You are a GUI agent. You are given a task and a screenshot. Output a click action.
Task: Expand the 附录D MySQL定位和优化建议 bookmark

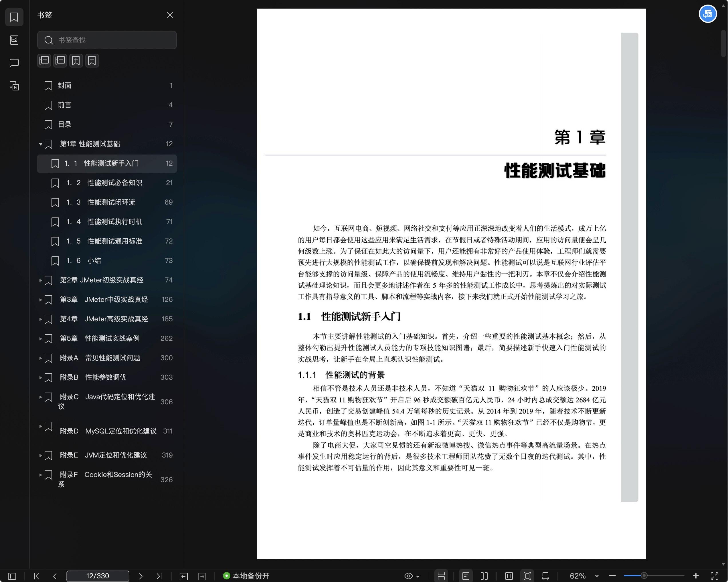pyautogui.click(x=41, y=426)
